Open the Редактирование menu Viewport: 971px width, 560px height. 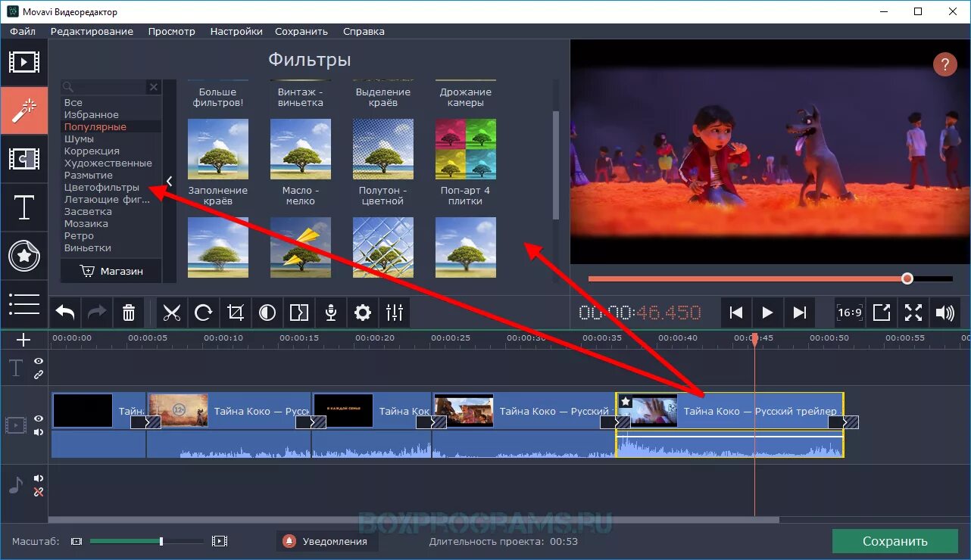[92, 31]
